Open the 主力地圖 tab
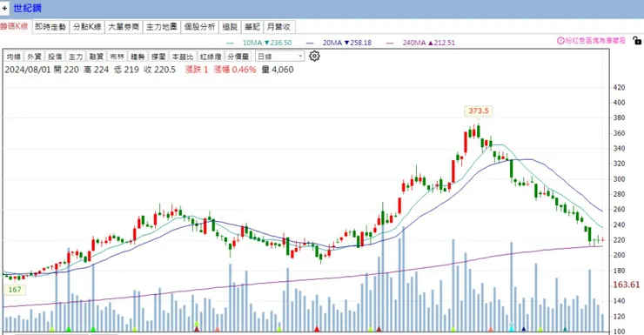This screenshot has width=644, height=335. coord(161,27)
